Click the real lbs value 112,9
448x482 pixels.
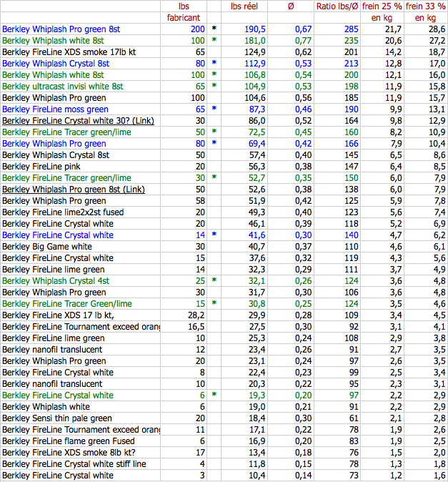pos(255,64)
